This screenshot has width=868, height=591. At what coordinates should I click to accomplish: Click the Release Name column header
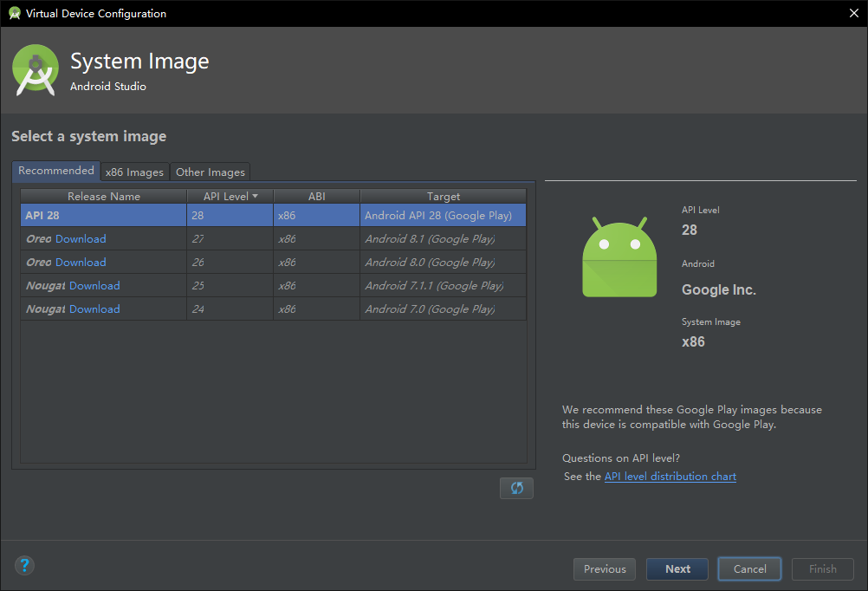(103, 196)
